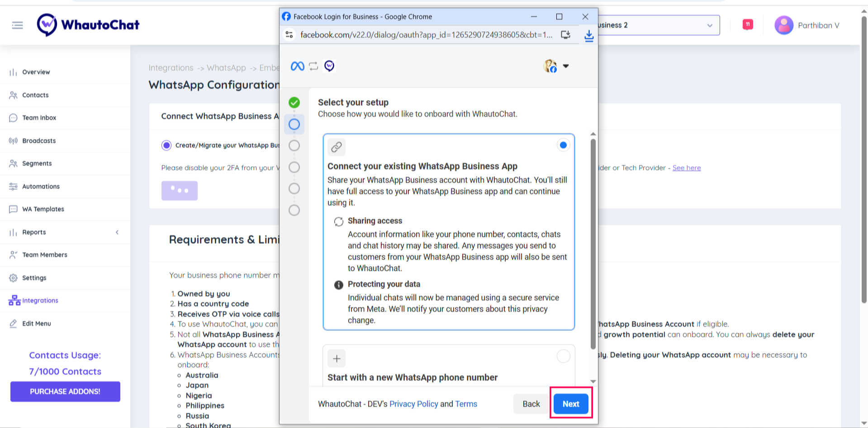868x428 pixels.
Task: Go to Automations page
Action: [x=41, y=186]
